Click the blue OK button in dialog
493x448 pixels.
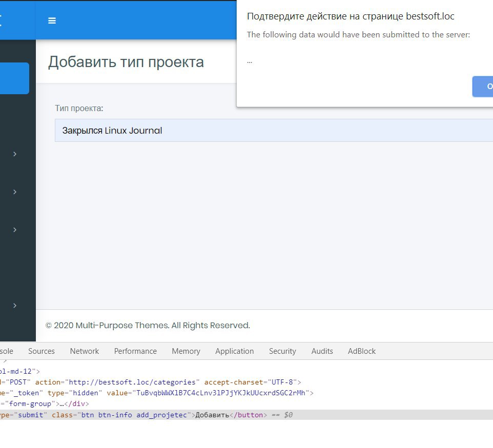[483, 87]
